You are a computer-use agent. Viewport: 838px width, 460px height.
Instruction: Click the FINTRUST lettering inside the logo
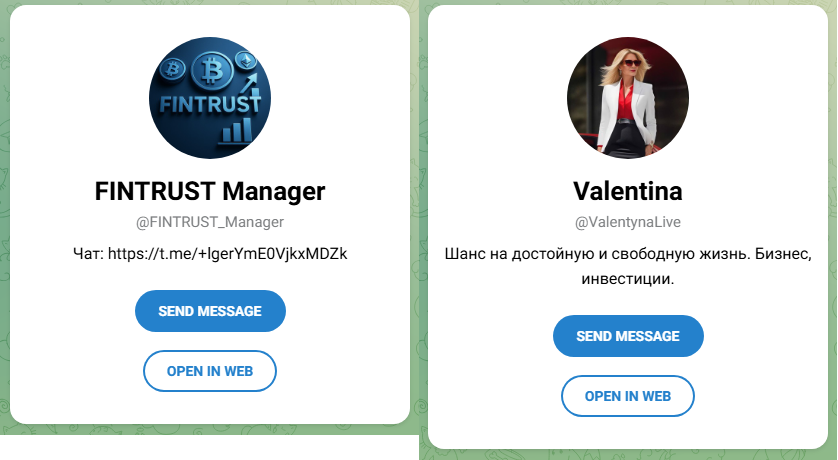click(210, 104)
